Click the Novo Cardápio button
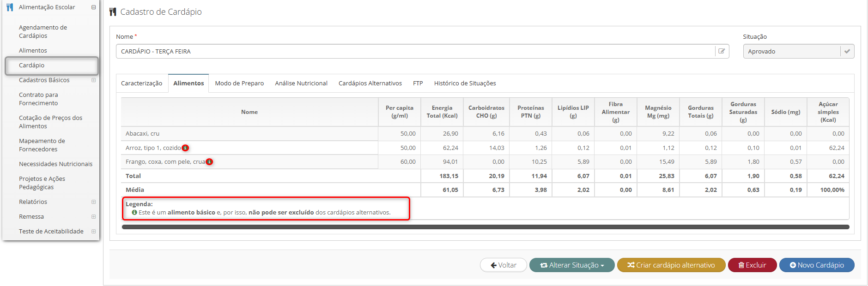This screenshot has height=286, width=868. (817, 265)
